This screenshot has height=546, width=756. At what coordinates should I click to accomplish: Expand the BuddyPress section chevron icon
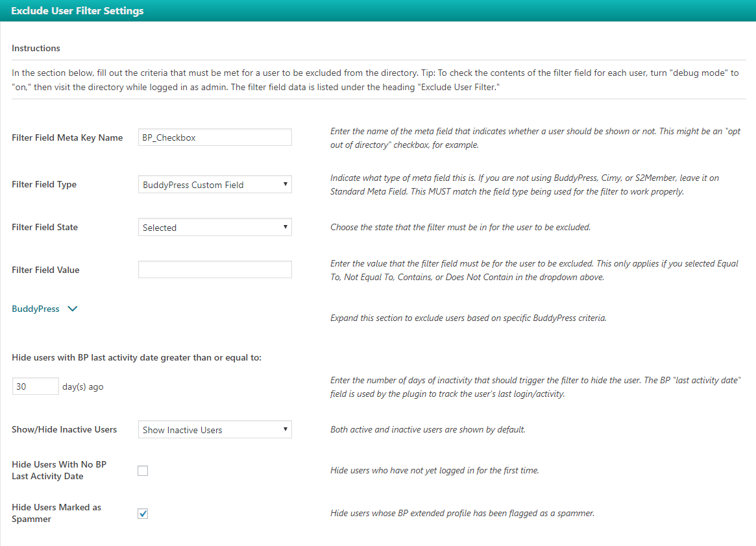[73, 309]
